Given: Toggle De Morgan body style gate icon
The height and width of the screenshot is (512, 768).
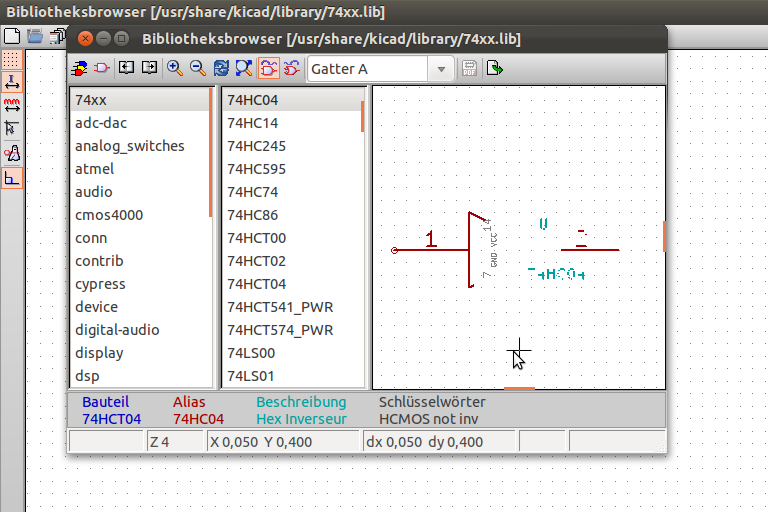Looking at the screenshot, I should (x=292, y=69).
